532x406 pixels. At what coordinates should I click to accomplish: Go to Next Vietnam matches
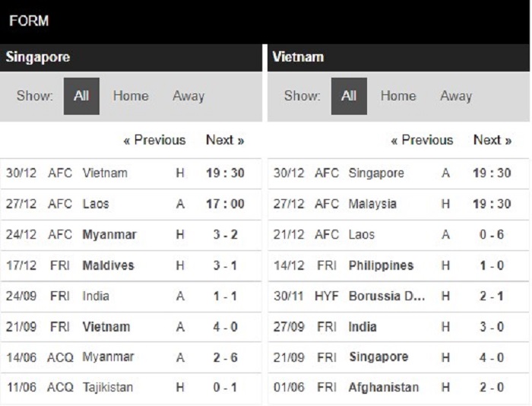492,140
